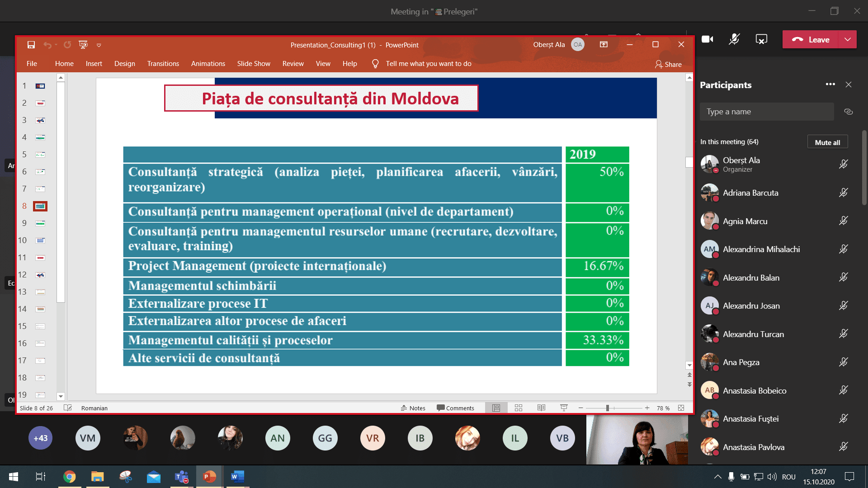
Task: Click Tell me what you want to do
Action: coord(428,64)
